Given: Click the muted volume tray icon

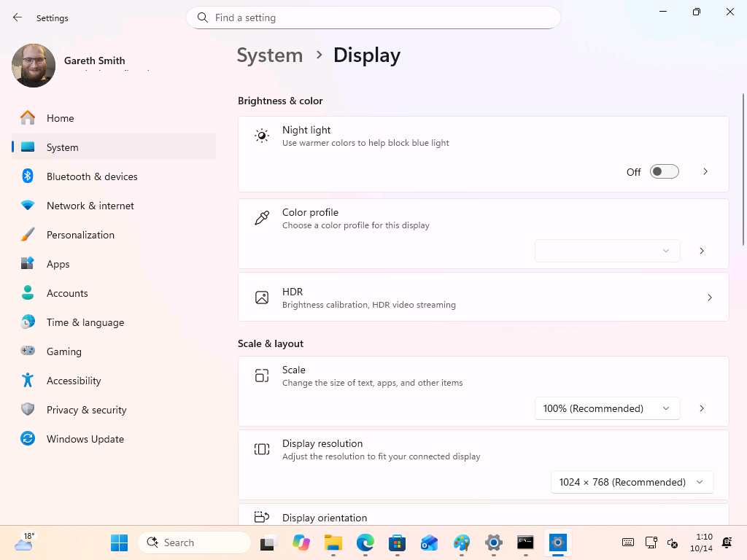Looking at the screenshot, I should 672,542.
